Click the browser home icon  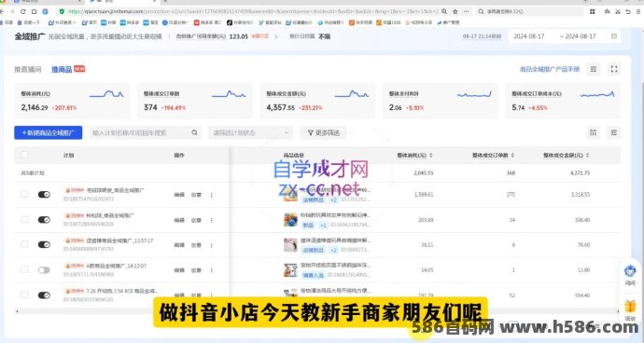pyautogui.click(x=35, y=12)
